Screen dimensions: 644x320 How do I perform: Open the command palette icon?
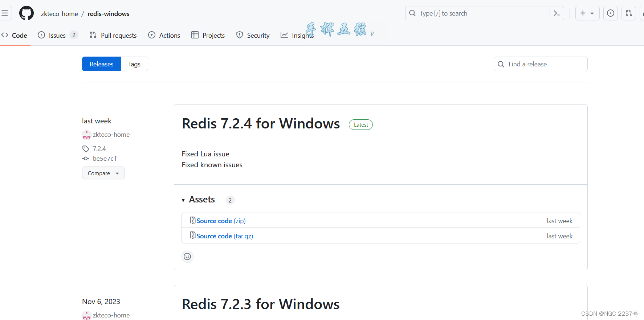pos(557,13)
